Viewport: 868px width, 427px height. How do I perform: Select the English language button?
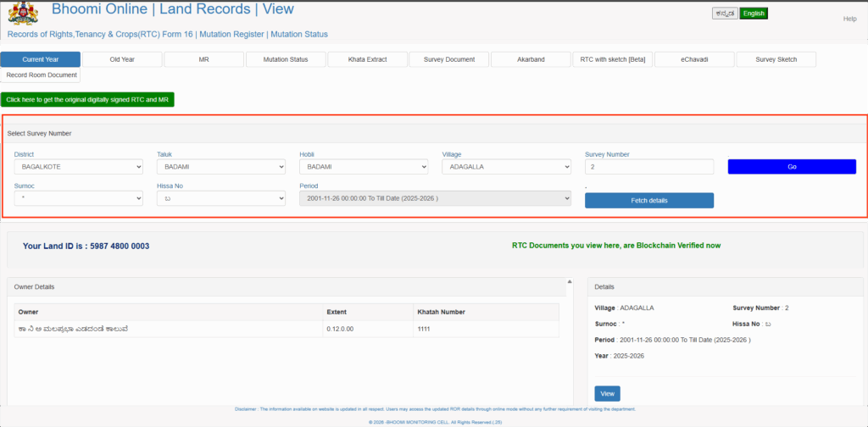[754, 14]
